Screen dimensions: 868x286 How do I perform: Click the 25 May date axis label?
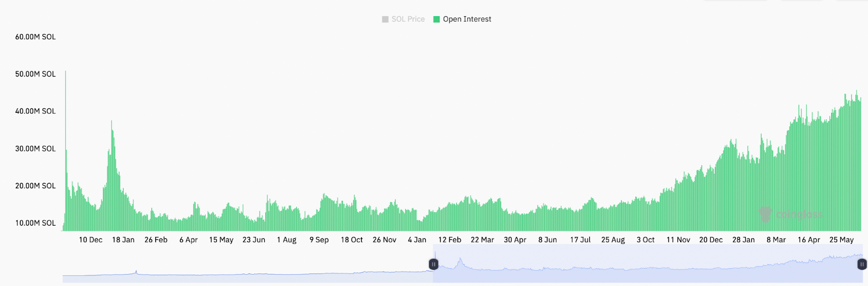pos(841,240)
